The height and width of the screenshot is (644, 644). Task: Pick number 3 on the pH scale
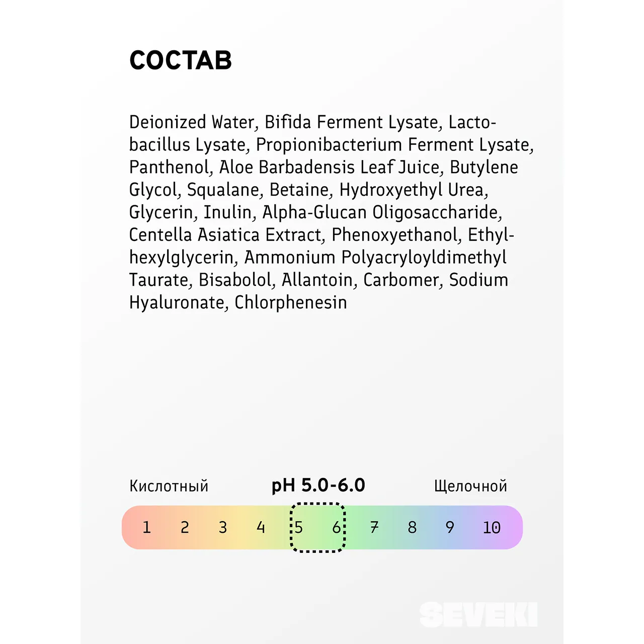[x=223, y=527]
